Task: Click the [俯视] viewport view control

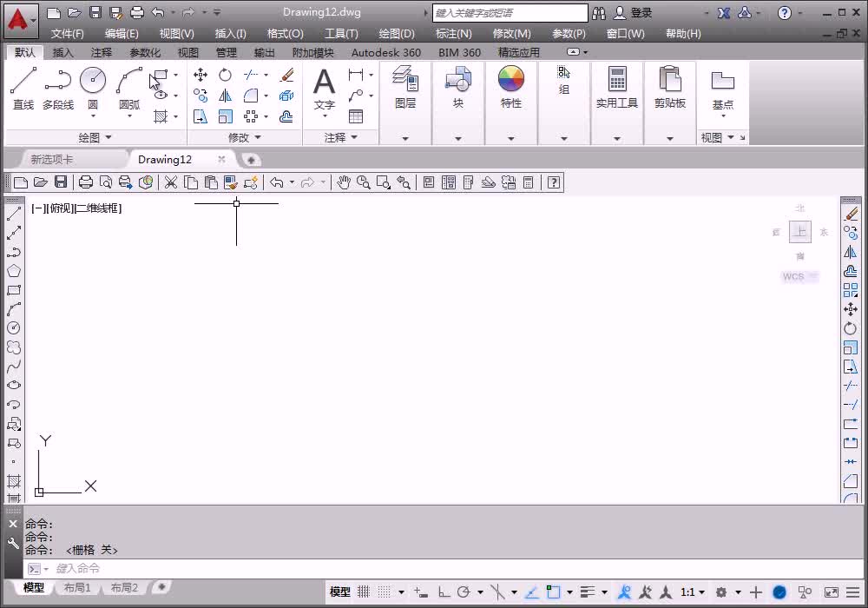Action: 61,208
